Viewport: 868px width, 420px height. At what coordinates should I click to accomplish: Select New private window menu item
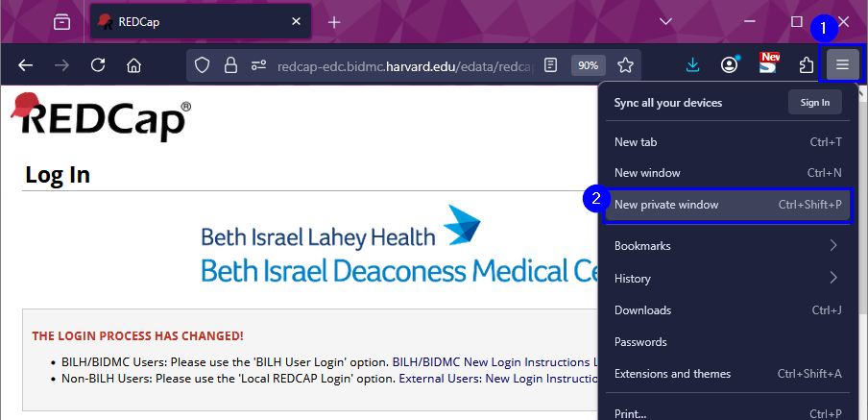pos(727,204)
